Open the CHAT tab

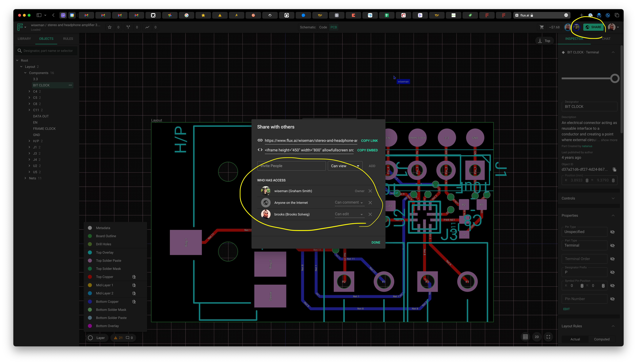[x=606, y=39]
